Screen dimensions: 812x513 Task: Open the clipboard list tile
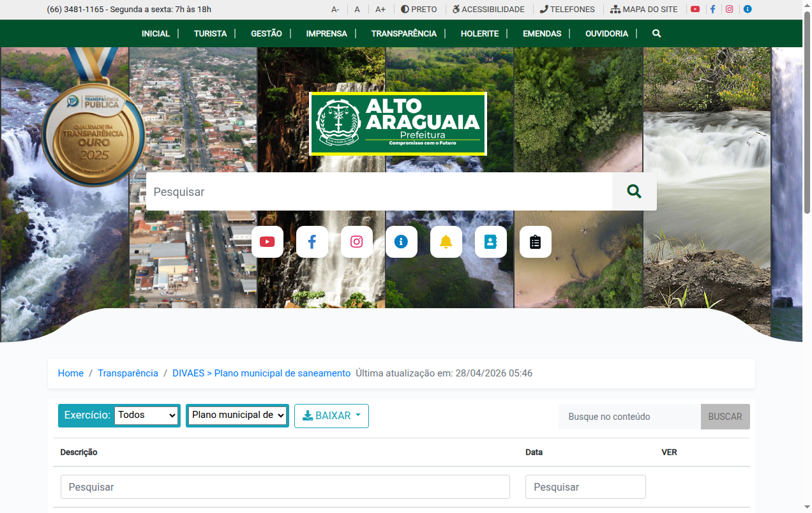click(536, 242)
